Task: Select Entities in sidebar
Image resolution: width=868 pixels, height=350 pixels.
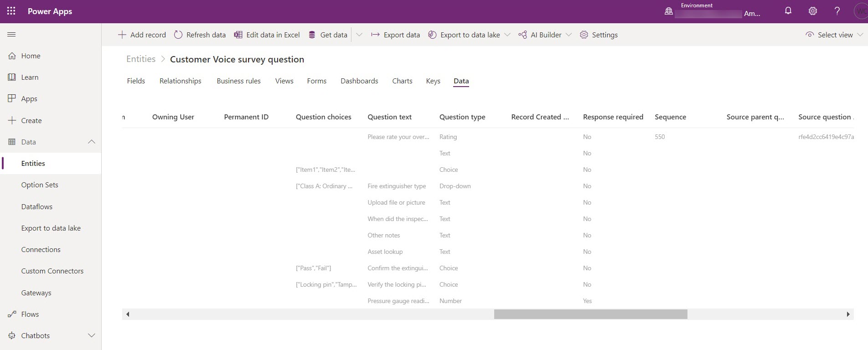Action: 33,163
